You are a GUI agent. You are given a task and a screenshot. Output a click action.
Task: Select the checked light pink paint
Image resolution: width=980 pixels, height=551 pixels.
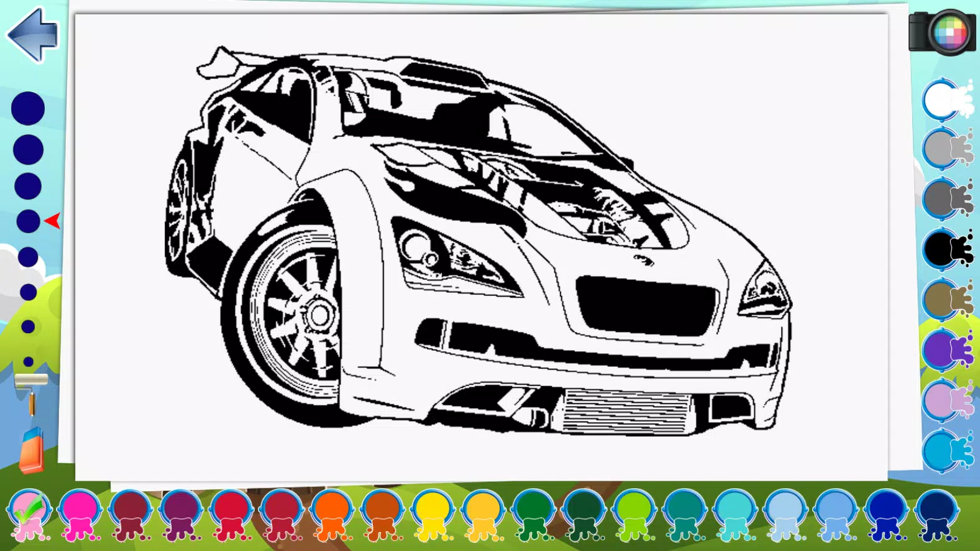pos(29,514)
